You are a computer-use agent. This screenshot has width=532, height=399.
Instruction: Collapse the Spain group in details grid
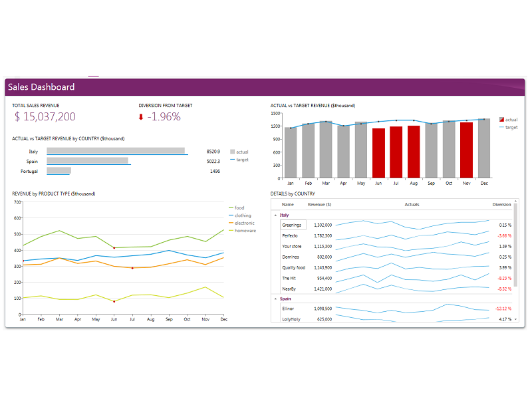tap(276, 299)
